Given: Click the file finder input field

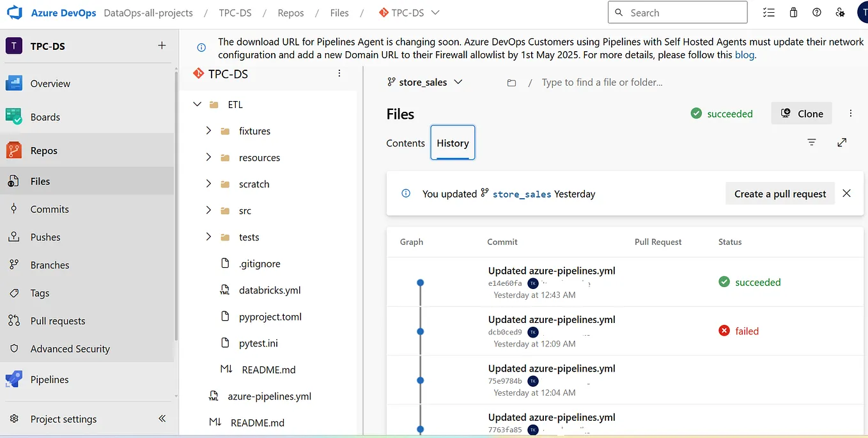Looking at the screenshot, I should point(601,82).
